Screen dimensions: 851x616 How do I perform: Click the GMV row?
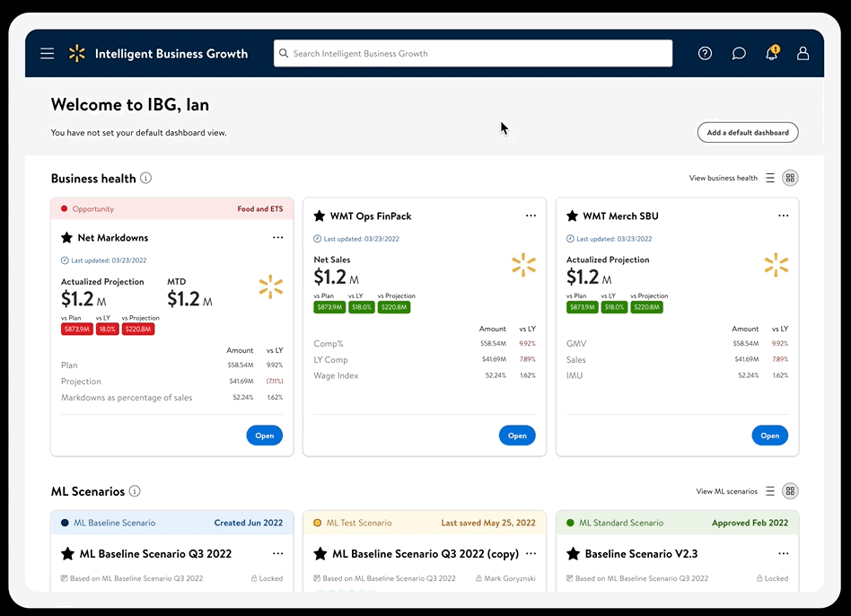pyautogui.click(x=678, y=344)
